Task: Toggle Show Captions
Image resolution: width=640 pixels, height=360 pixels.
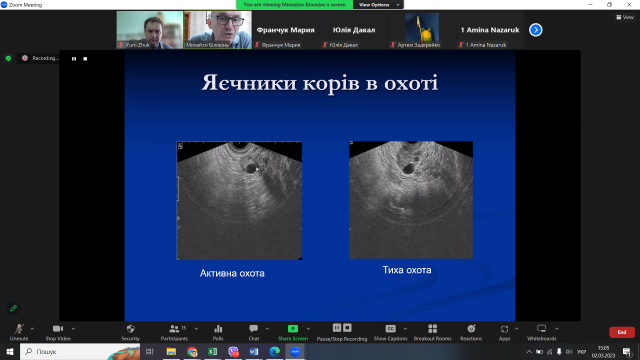Action: pyautogui.click(x=390, y=332)
